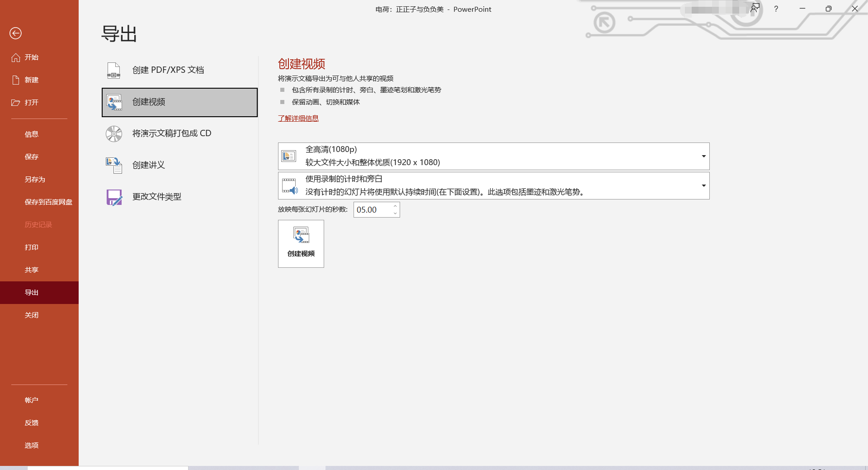Click the 了解详细信息 link
The width and height of the screenshot is (868, 470).
click(x=298, y=118)
